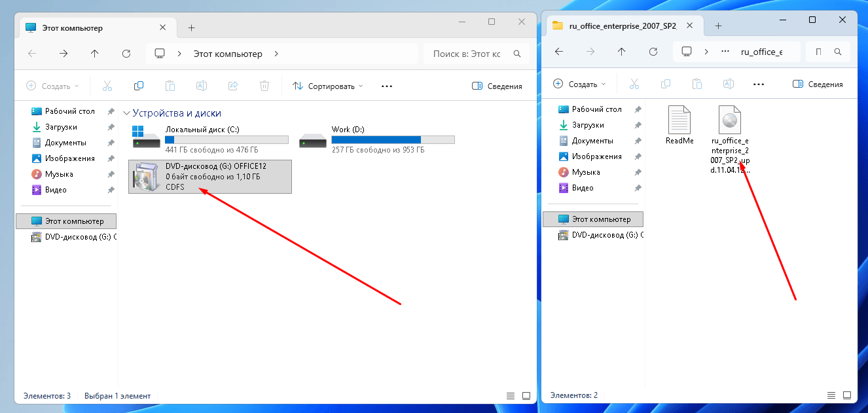Click Back arrow in Этот компьютер window
This screenshot has height=413, width=868.
(x=32, y=54)
